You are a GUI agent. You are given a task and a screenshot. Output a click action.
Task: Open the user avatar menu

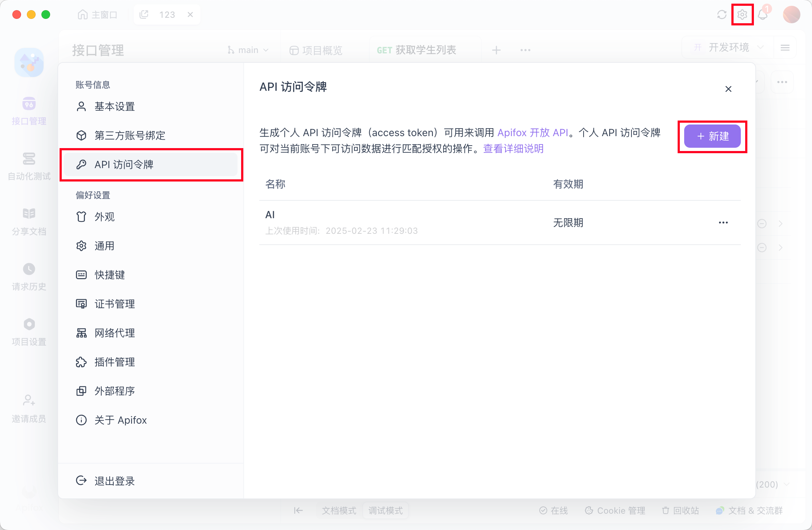[791, 15]
